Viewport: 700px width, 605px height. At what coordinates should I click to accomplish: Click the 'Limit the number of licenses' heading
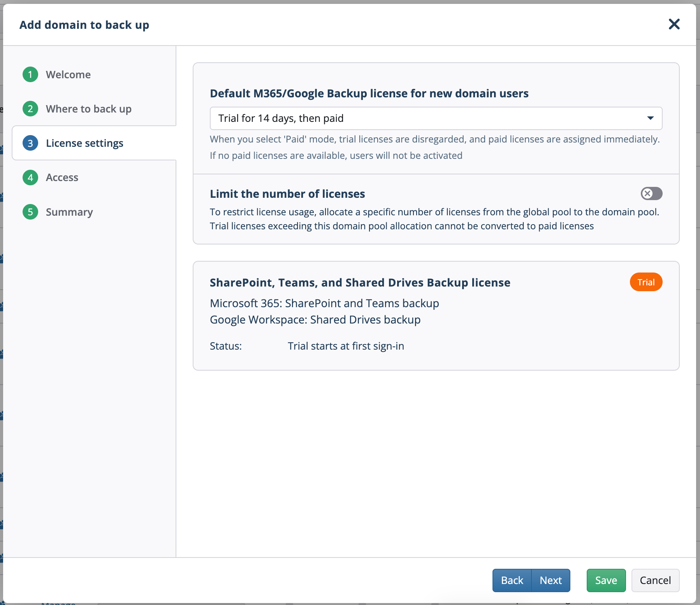point(287,194)
